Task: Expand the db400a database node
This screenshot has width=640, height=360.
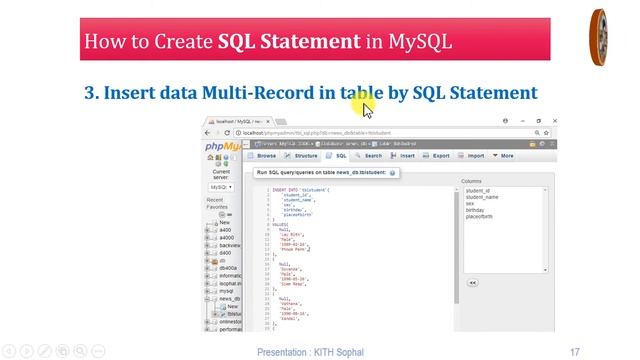Action: click(x=207, y=269)
